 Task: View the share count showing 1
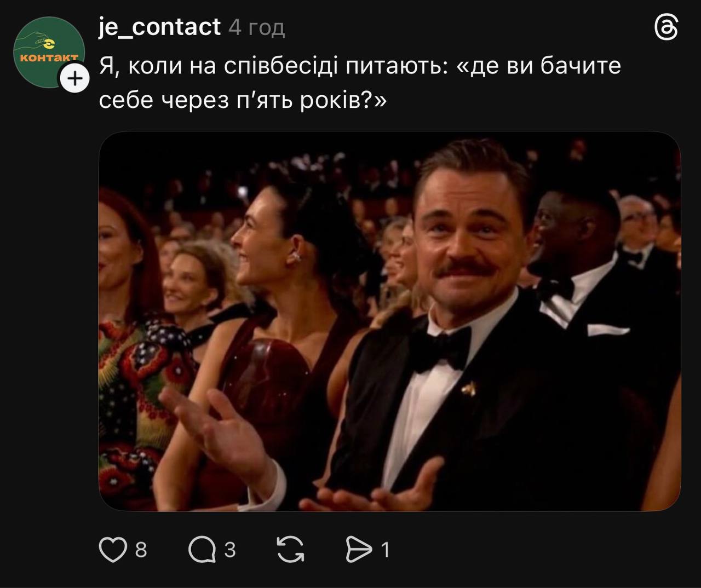tap(385, 550)
